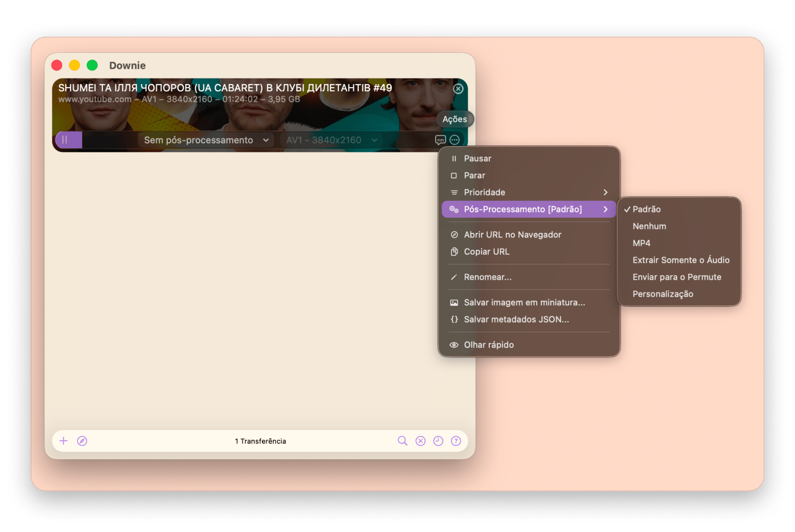Click the Ações tooltip label
The height and width of the screenshot is (532, 795).
455,119
